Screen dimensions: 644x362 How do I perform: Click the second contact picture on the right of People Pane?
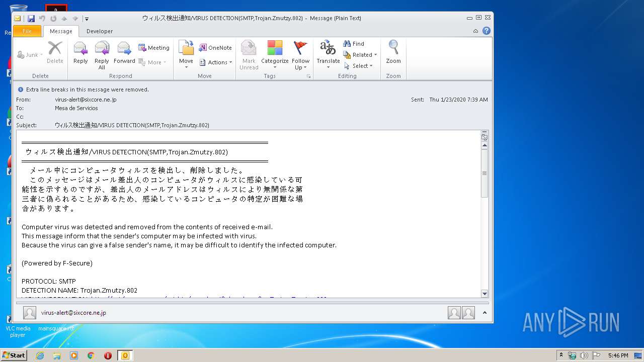(468, 313)
